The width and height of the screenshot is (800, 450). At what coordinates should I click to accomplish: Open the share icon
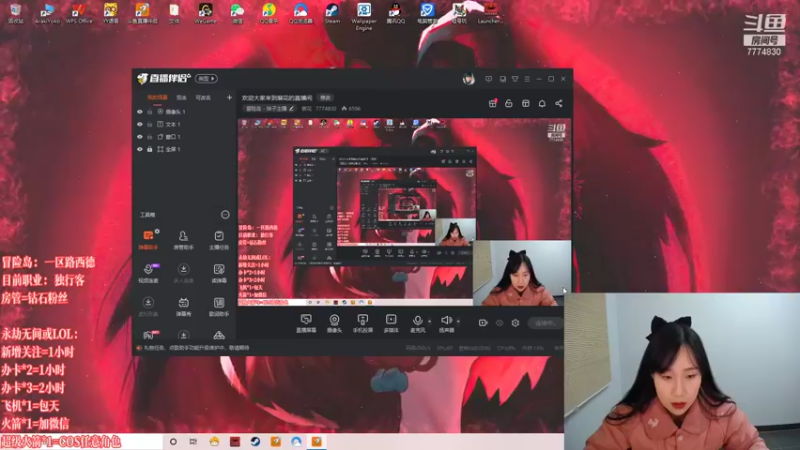[x=559, y=104]
